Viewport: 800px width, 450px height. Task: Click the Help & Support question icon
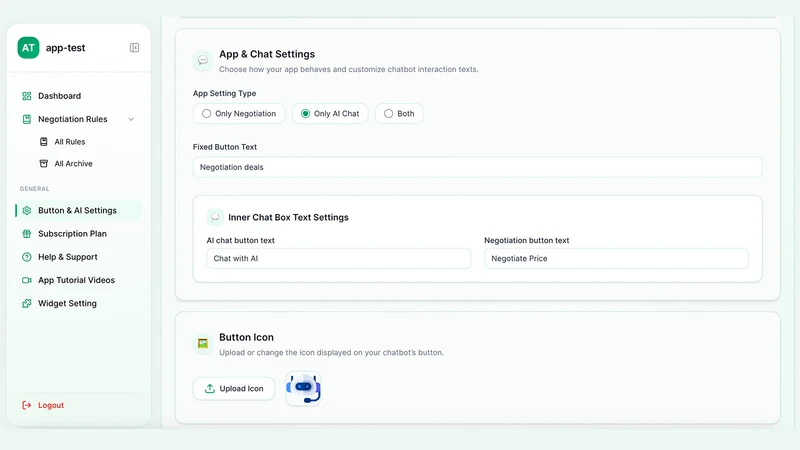[27, 257]
